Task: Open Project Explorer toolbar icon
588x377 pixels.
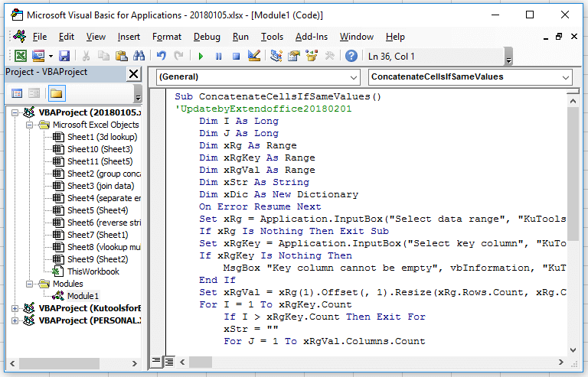Action: (276, 56)
